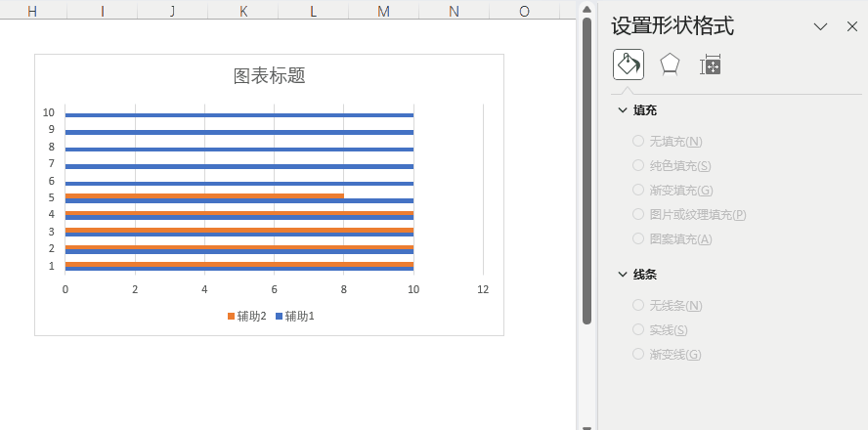Collapse the 填充 section

pyautogui.click(x=623, y=110)
